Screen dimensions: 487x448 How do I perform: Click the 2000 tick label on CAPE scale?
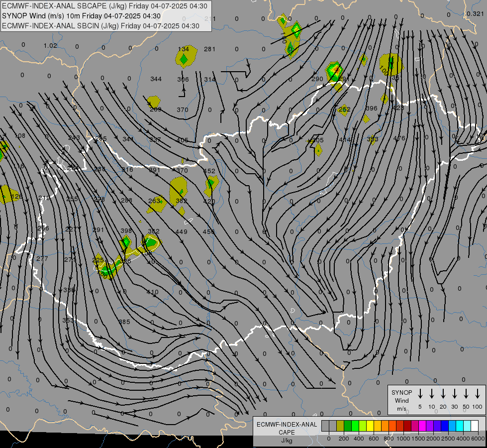433,439
